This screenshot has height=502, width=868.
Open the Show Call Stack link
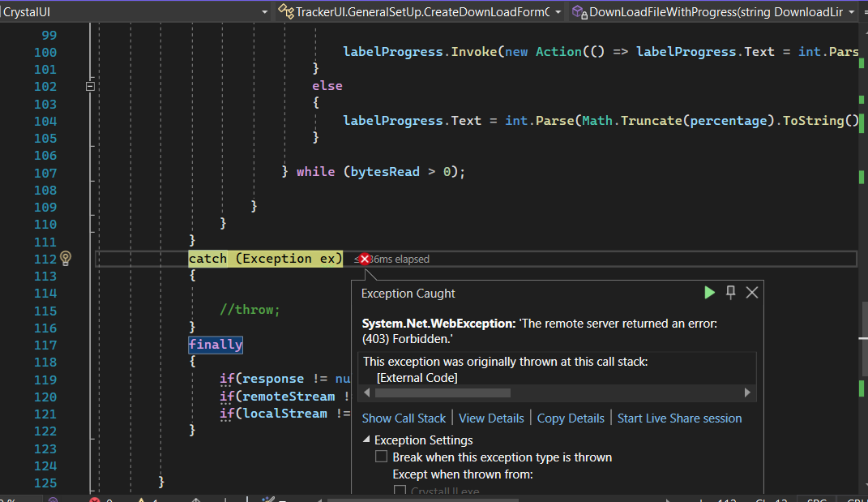404,418
